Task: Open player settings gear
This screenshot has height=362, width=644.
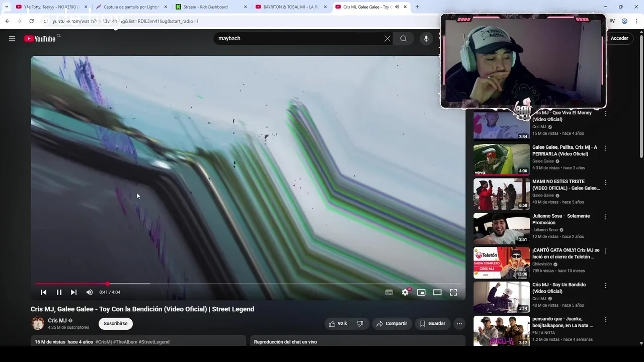Action: click(405, 292)
